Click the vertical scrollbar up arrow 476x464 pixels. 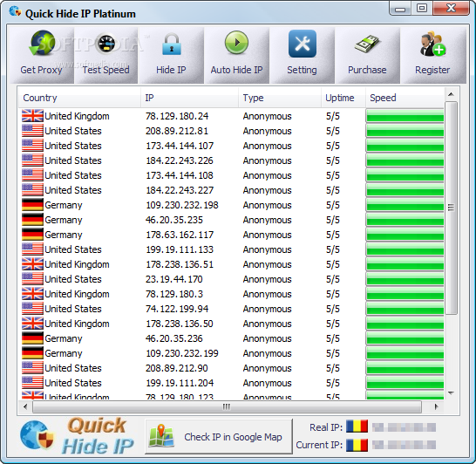(x=451, y=95)
